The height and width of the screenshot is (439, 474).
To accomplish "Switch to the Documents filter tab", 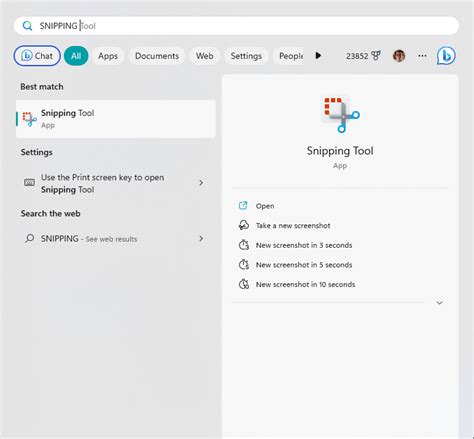I will (x=157, y=56).
